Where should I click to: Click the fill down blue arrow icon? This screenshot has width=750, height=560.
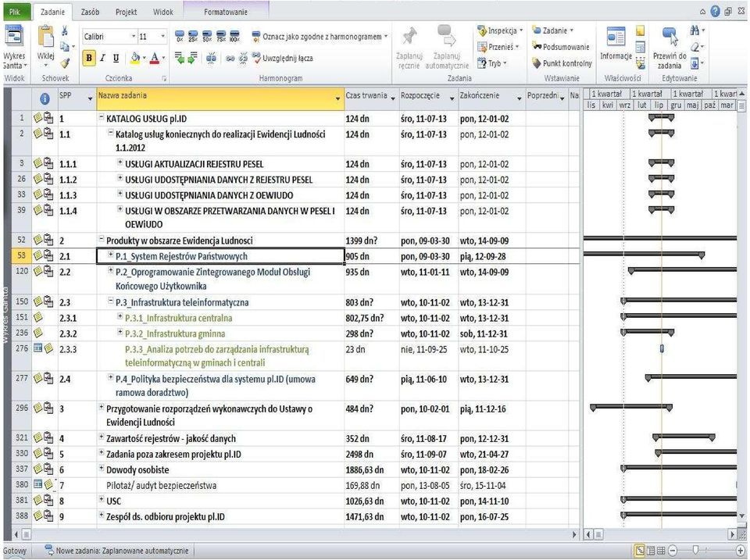click(695, 62)
